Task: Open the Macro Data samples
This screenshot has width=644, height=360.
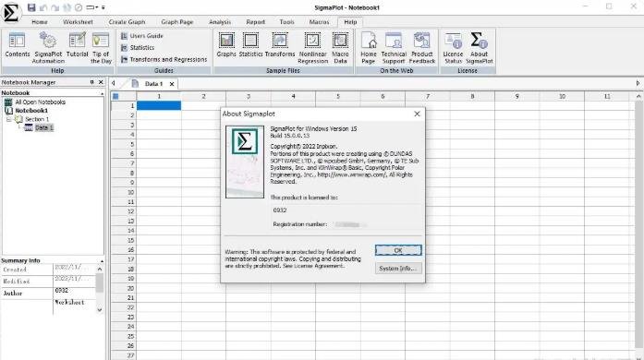Action: pyautogui.click(x=340, y=48)
